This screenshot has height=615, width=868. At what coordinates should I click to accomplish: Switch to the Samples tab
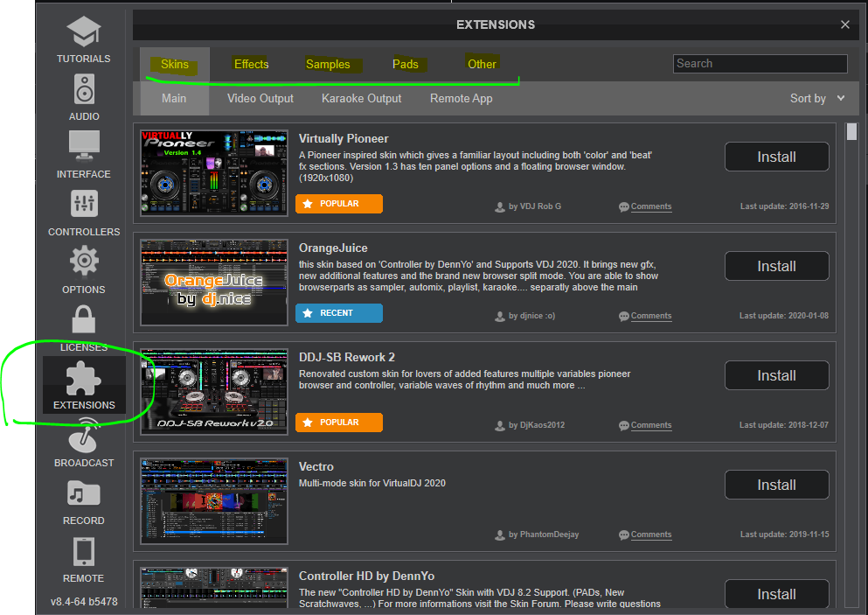point(328,64)
